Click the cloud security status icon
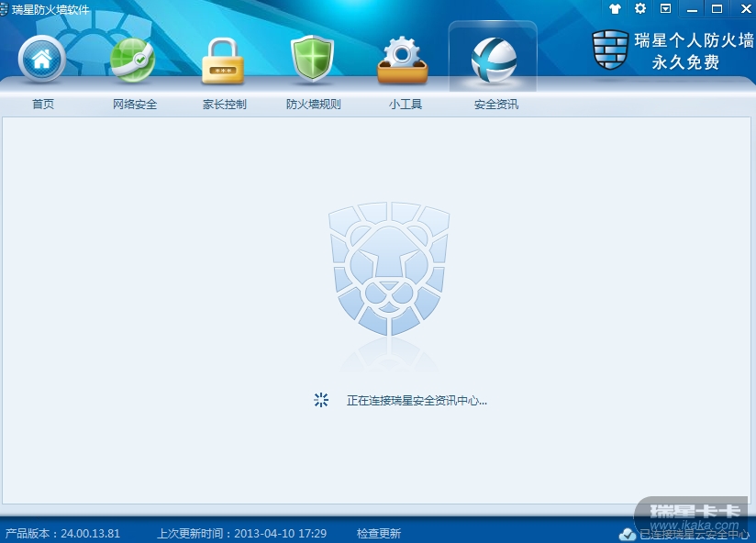 628,535
